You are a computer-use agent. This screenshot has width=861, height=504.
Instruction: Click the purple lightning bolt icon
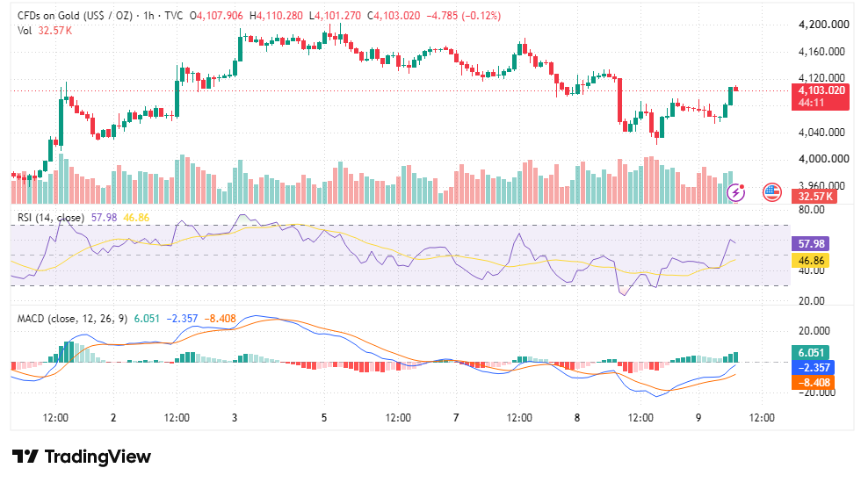(736, 192)
